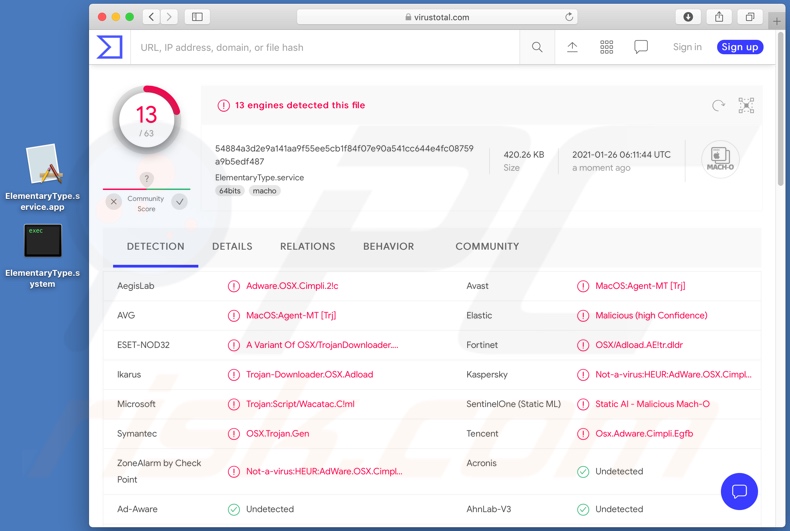Click the upload file icon
This screenshot has width=790, height=531.
572,47
